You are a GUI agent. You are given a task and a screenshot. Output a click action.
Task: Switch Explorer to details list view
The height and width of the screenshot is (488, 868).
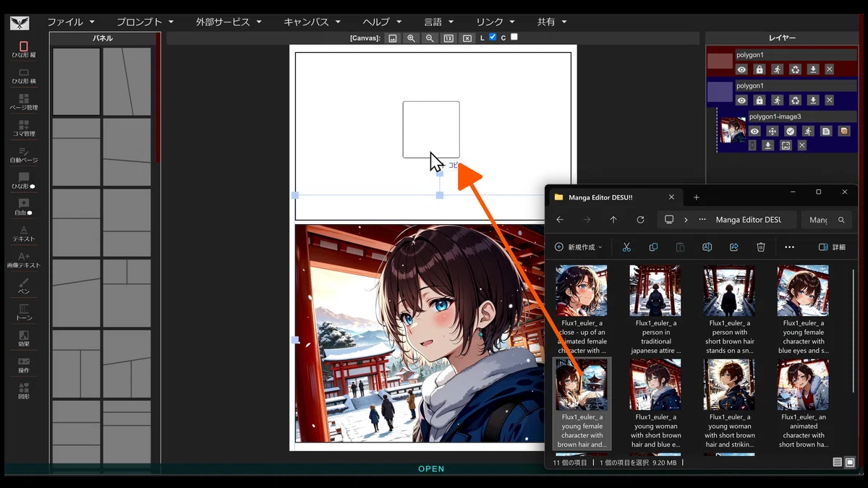click(837, 462)
